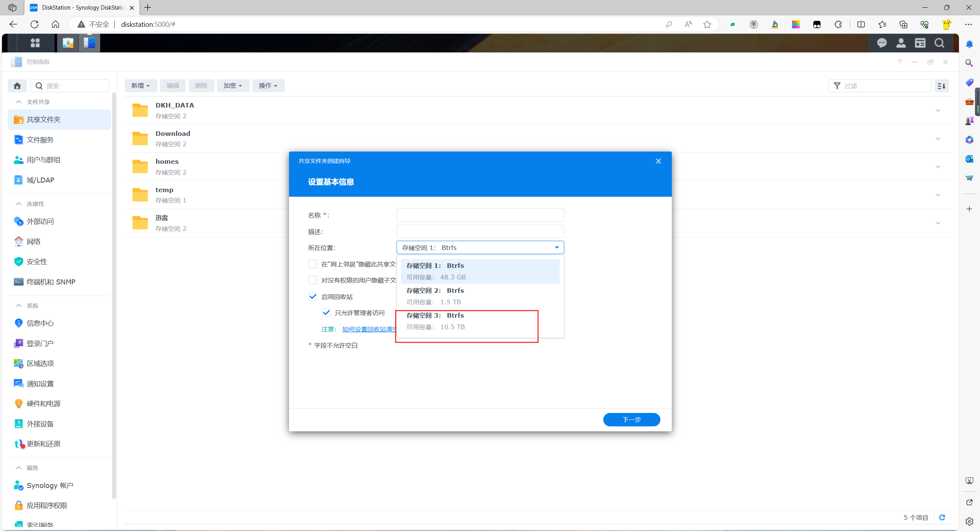980x532 pixels.
Task: Open the user options person icon
Action: coord(901,43)
